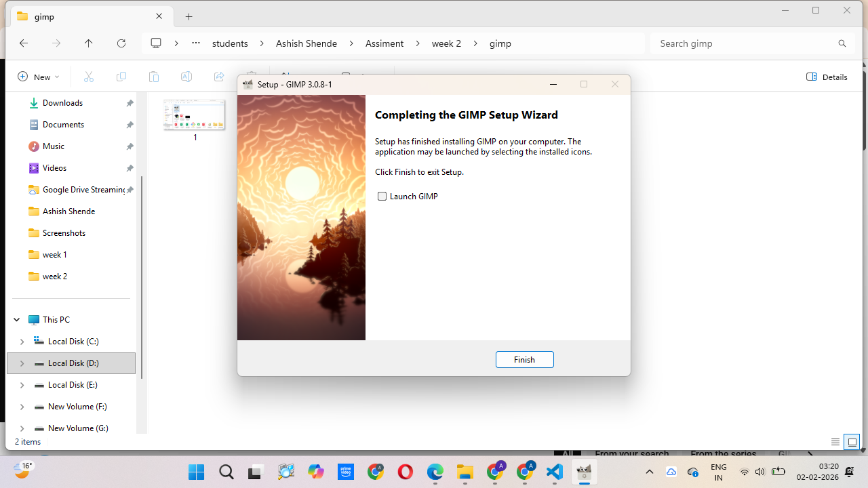The image size is (868, 488).
Task: Click the Share icon in Explorer toolbar
Action: point(219,77)
